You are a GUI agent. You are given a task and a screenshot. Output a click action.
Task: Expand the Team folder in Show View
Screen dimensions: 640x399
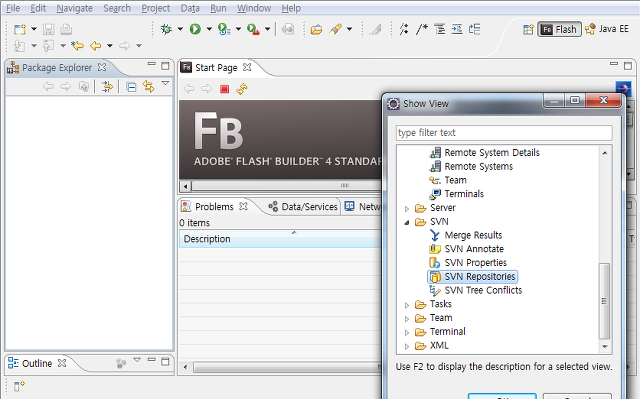click(407, 319)
